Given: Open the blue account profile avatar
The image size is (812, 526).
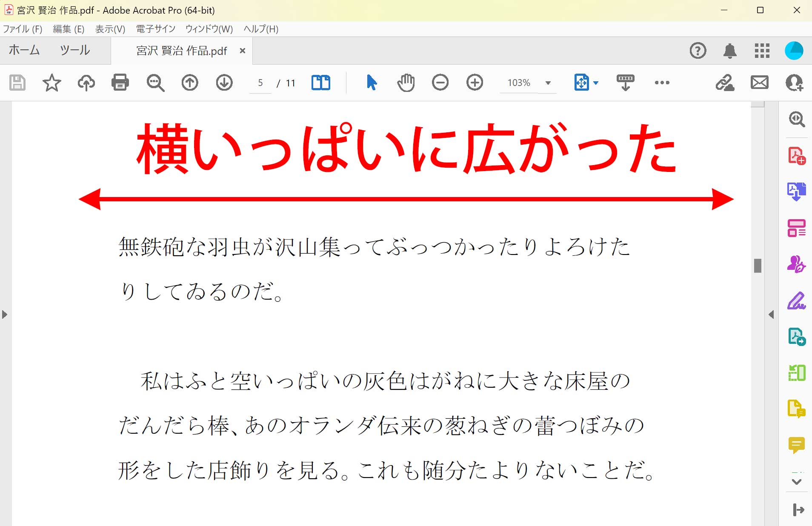Looking at the screenshot, I should tap(794, 51).
